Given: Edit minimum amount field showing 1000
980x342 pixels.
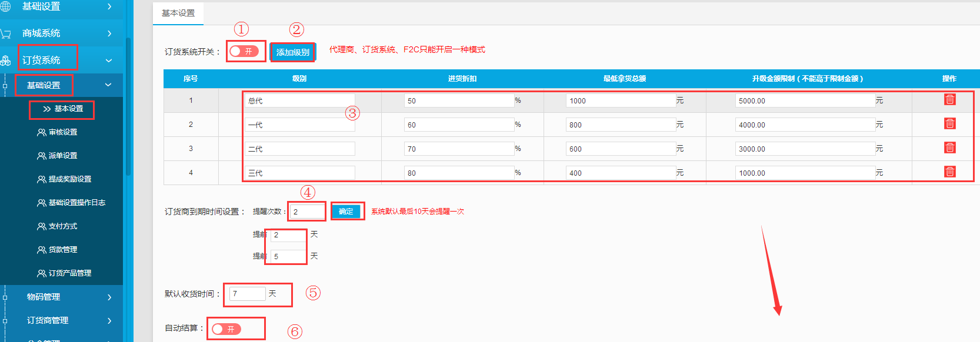Looking at the screenshot, I should point(621,100).
